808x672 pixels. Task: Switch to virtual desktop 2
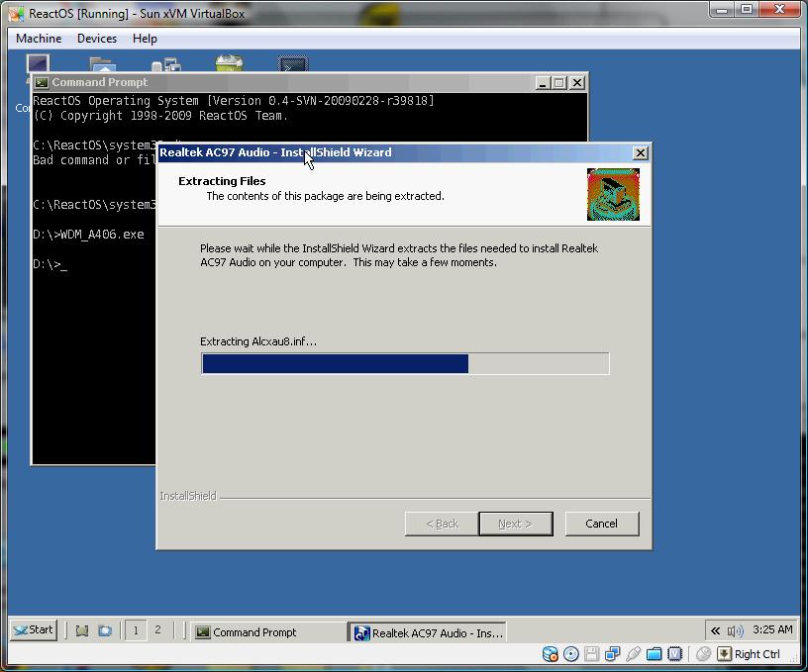click(157, 630)
